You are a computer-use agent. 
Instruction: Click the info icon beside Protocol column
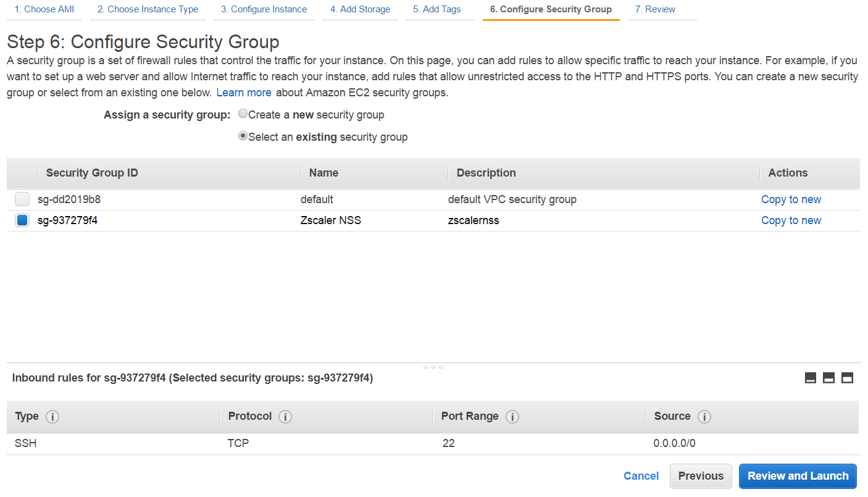click(285, 416)
